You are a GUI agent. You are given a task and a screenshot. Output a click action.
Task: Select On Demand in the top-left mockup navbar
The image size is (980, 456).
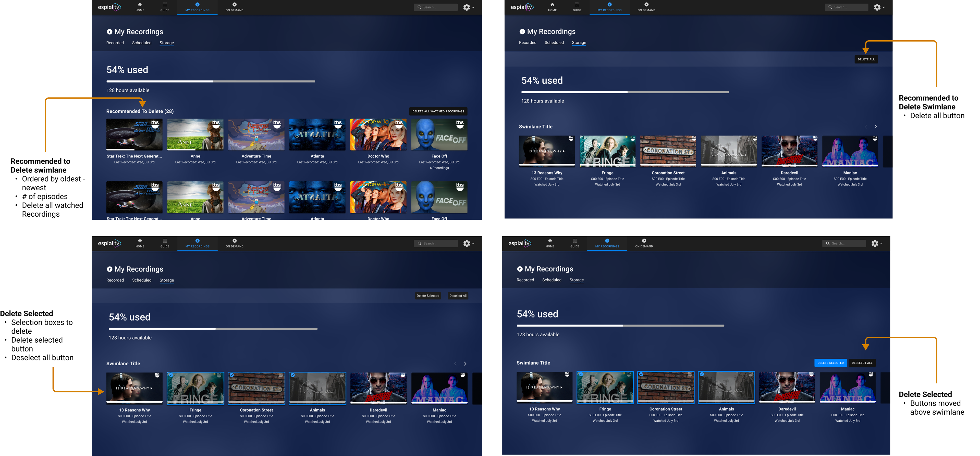[x=234, y=7]
